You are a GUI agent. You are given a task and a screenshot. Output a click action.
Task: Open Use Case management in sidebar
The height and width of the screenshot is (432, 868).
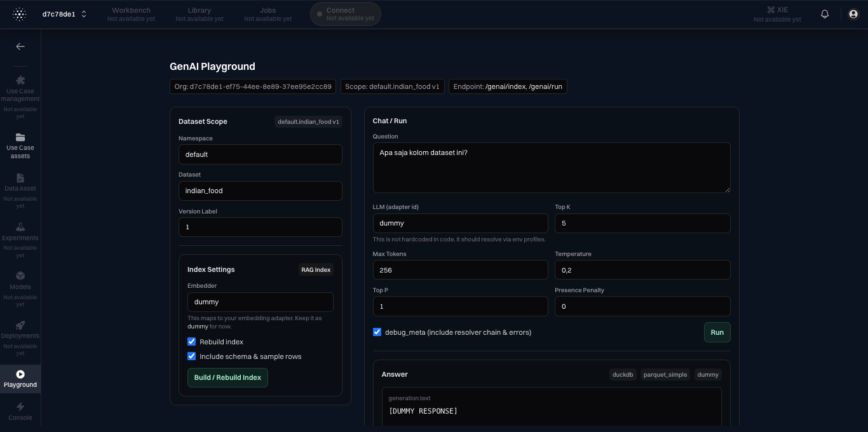(x=20, y=97)
